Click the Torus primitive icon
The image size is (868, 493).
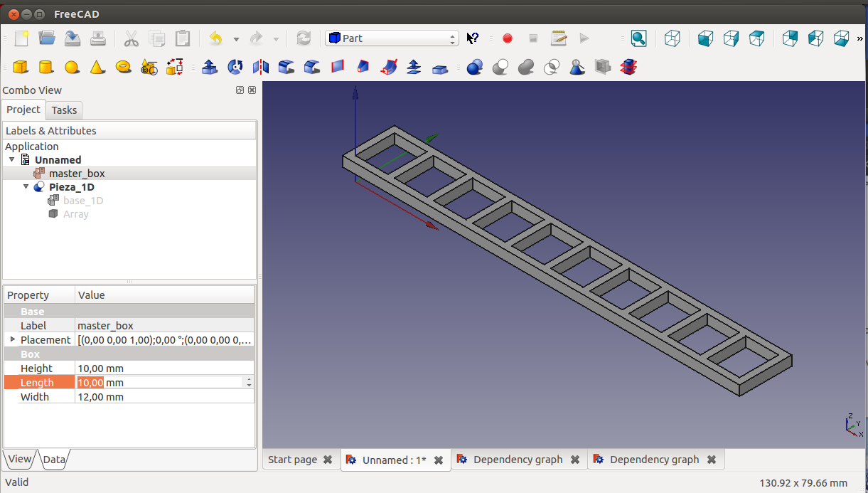[123, 67]
